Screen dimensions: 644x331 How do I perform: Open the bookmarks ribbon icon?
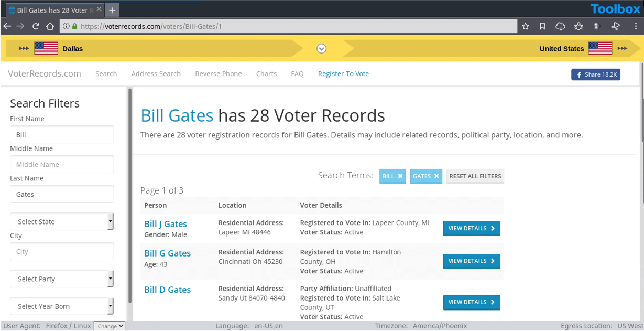[x=542, y=26]
